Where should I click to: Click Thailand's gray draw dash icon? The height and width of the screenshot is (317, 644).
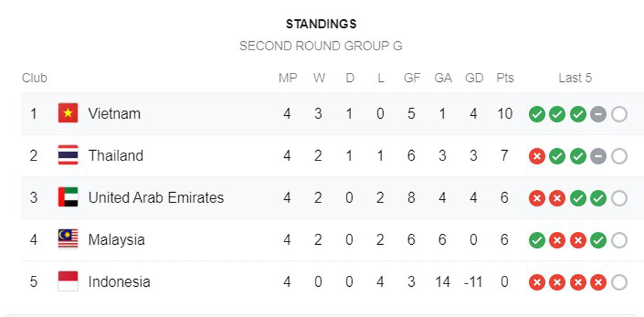(598, 156)
